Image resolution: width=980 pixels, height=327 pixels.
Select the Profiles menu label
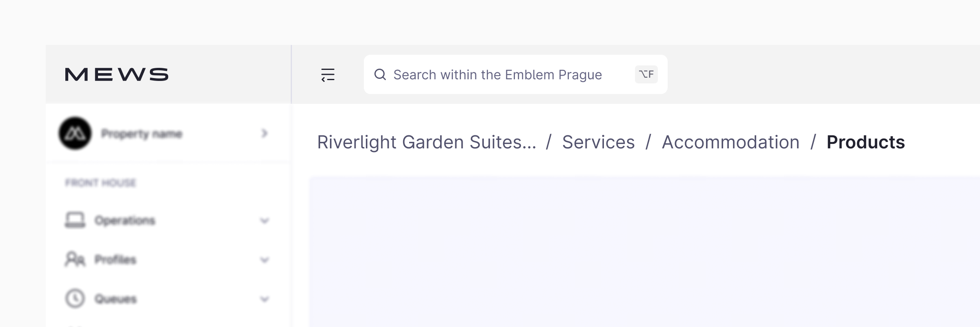tap(116, 260)
